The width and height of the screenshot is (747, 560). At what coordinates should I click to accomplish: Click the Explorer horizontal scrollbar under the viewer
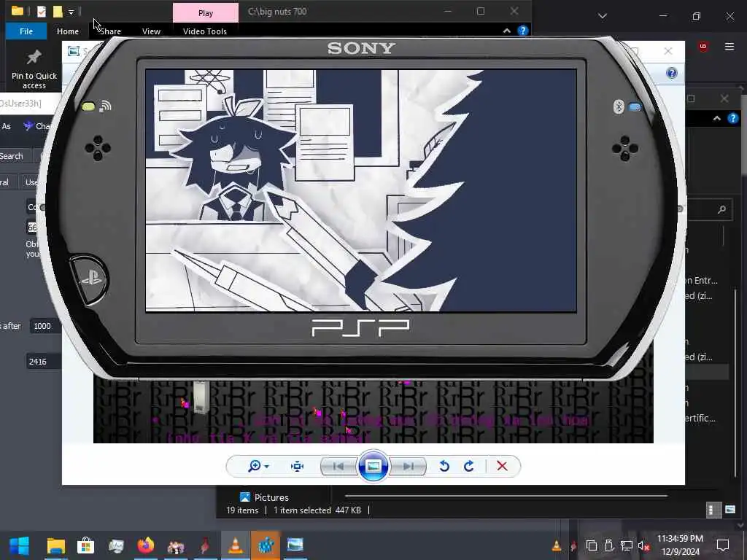pyautogui.click(x=506, y=496)
